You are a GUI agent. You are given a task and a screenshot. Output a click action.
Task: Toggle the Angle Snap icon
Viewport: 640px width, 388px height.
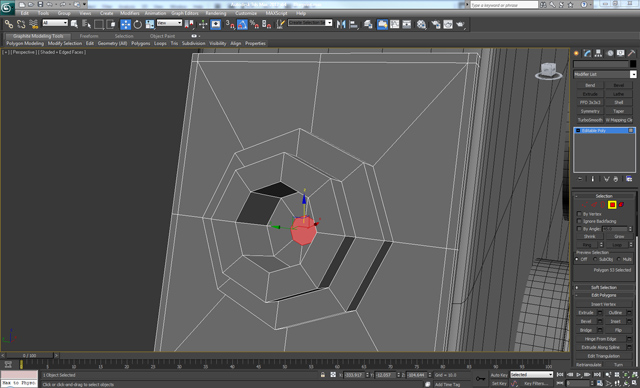[x=242, y=24]
